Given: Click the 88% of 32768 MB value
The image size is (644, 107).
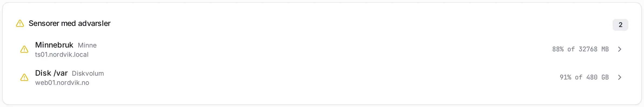Looking at the screenshot, I should point(580,49).
